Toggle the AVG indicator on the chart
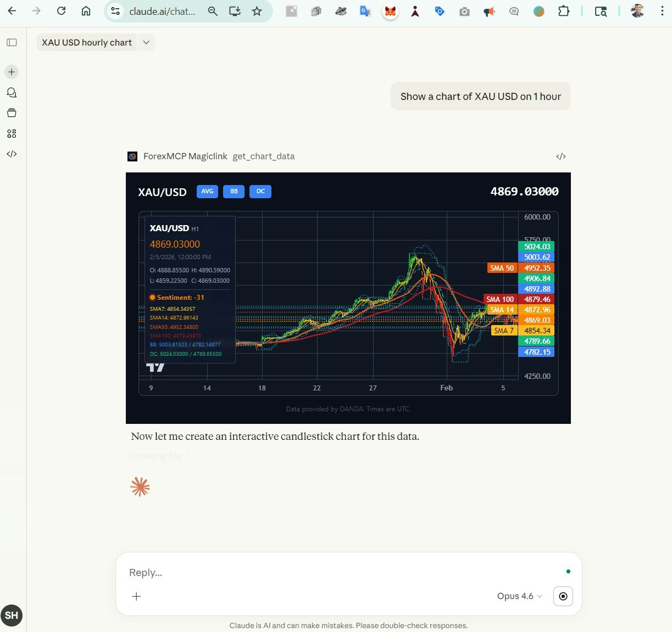 coord(207,191)
